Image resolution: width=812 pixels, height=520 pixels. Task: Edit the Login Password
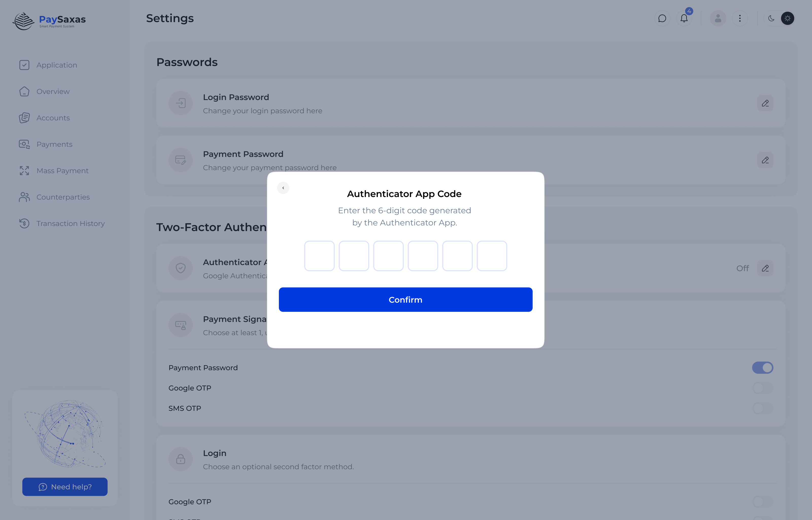click(765, 103)
